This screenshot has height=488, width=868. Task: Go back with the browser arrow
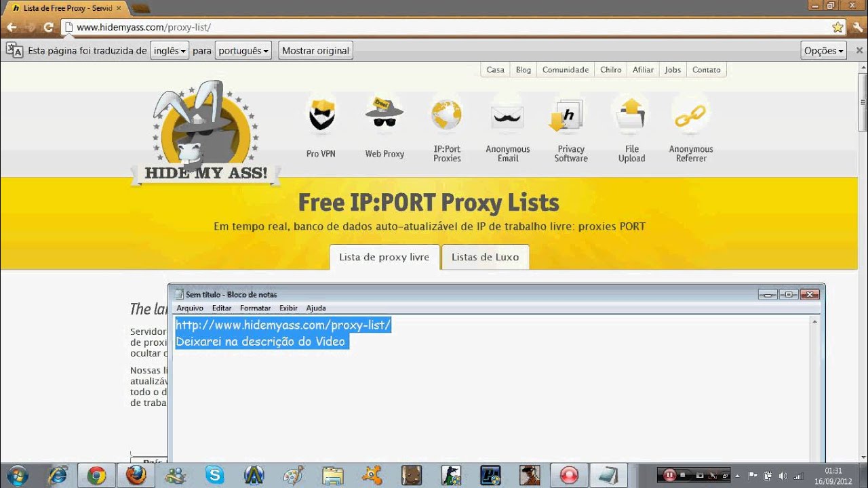pyautogui.click(x=12, y=27)
